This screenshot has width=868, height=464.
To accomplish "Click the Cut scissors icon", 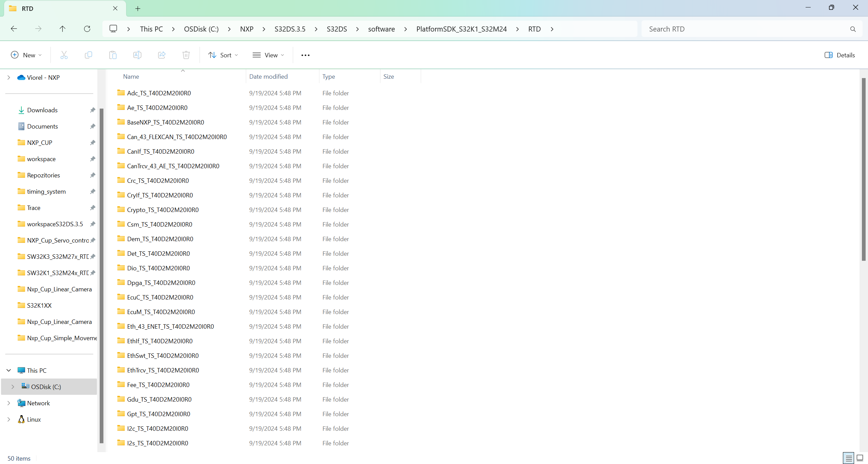I will pos(64,55).
